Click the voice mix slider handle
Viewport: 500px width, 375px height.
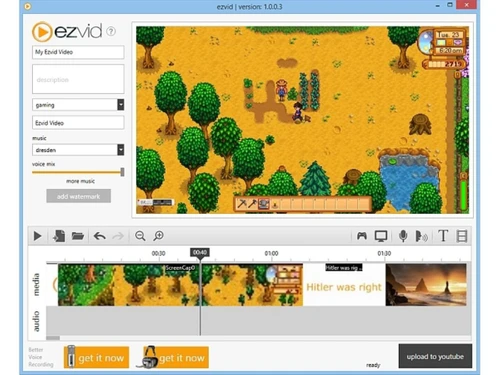point(122,172)
